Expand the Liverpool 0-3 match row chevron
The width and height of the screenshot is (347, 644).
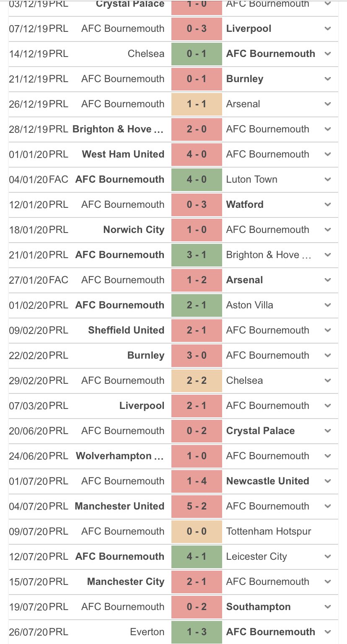(328, 29)
